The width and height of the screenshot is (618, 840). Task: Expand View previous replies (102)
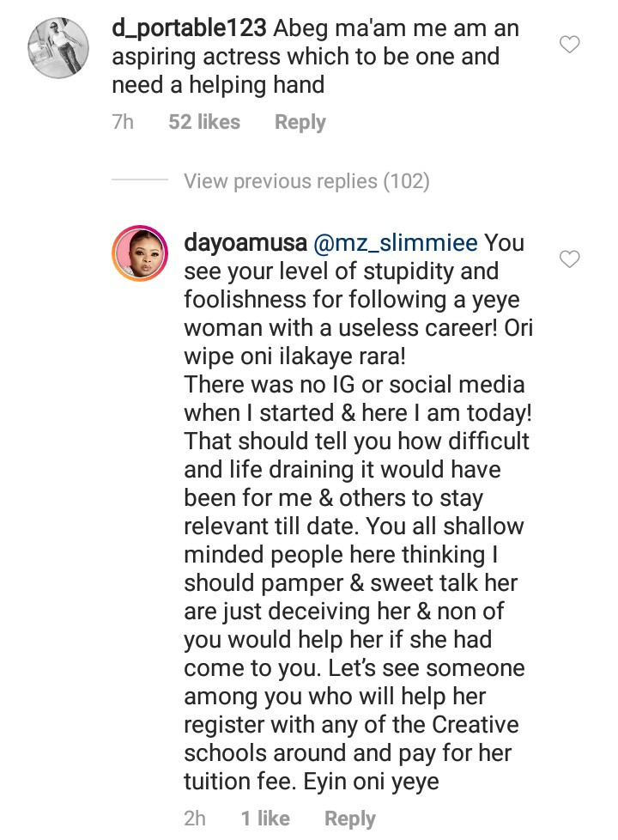pyautogui.click(x=307, y=181)
